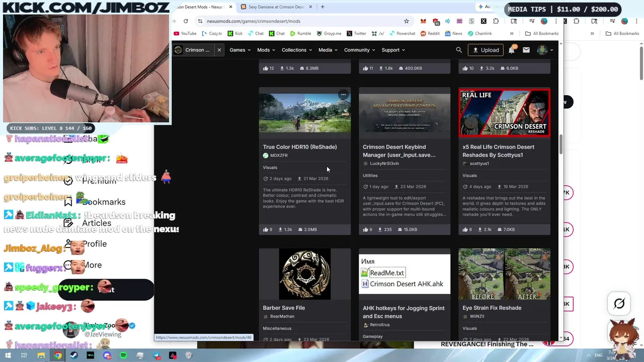Open the All Bookmarks folder

pos(541,34)
